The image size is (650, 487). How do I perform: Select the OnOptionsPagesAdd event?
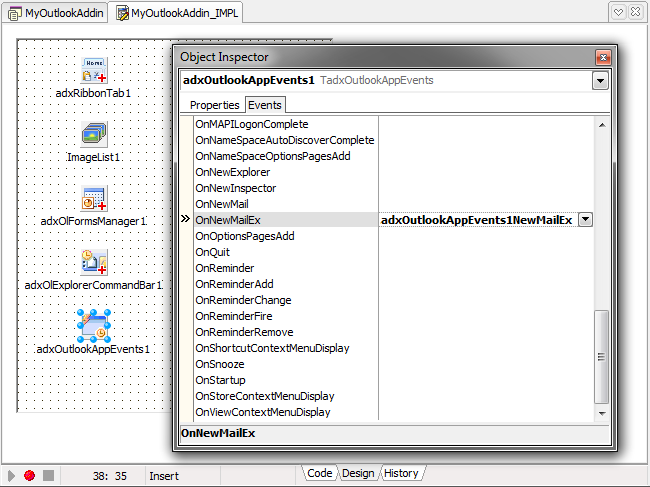245,236
